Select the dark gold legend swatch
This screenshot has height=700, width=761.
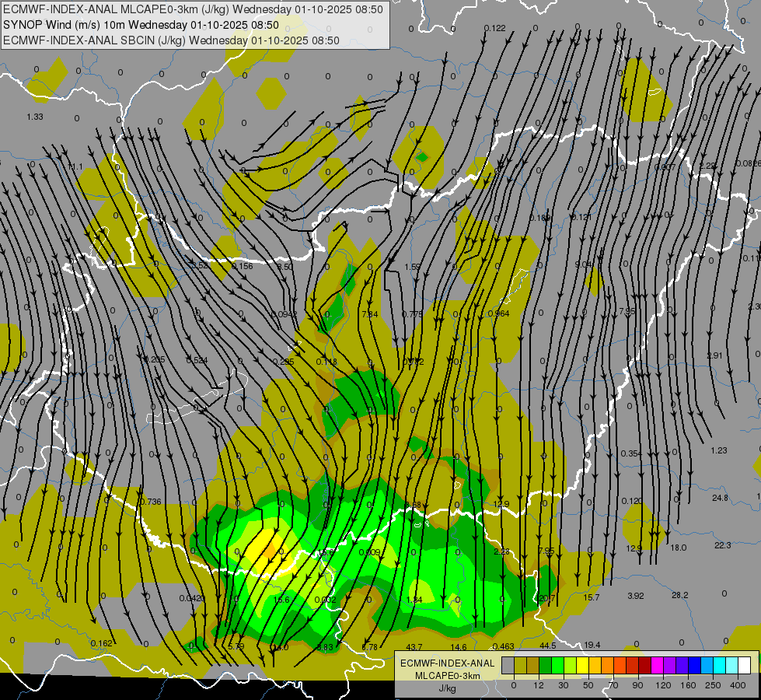[x=533, y=665]
